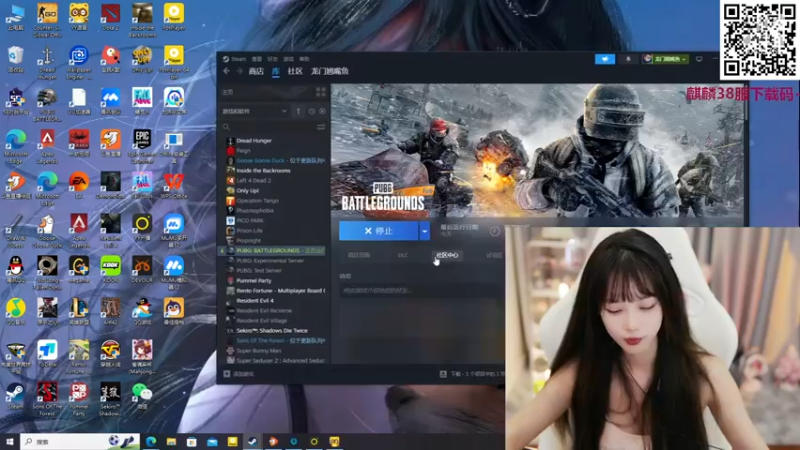Click Steam forward navigation arrow
Viewport: 800px width, 450px height.
239,71
